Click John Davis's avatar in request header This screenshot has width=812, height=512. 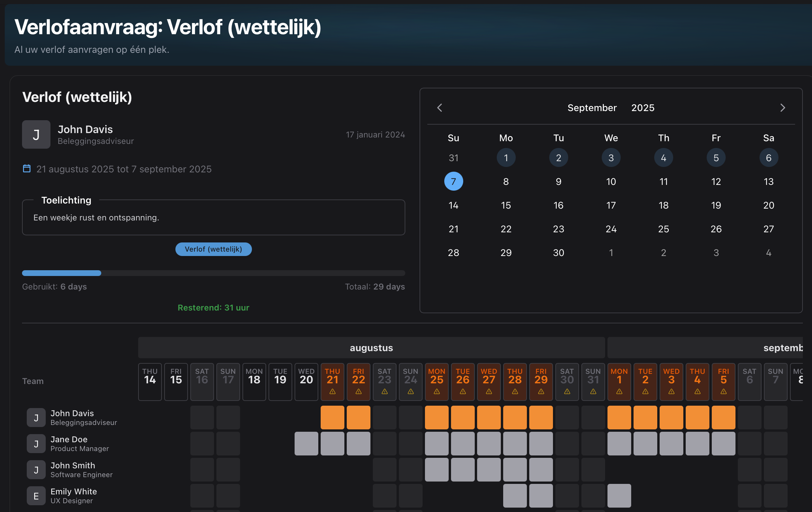point(36,134)
